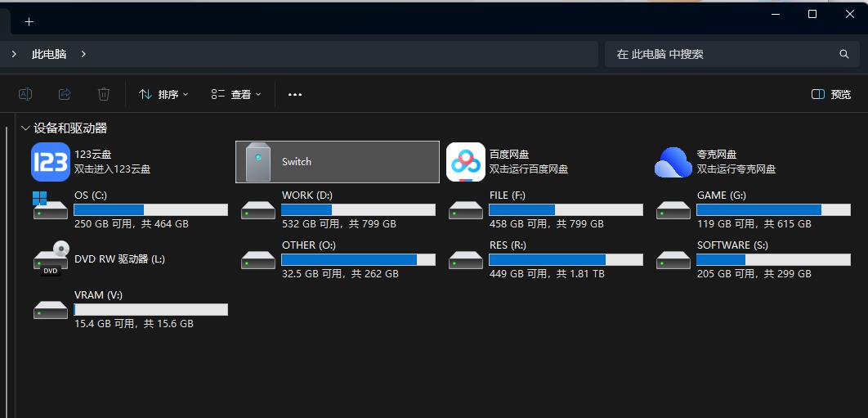Collapse the 设备和驱动器 group

[x=25, y=128]
